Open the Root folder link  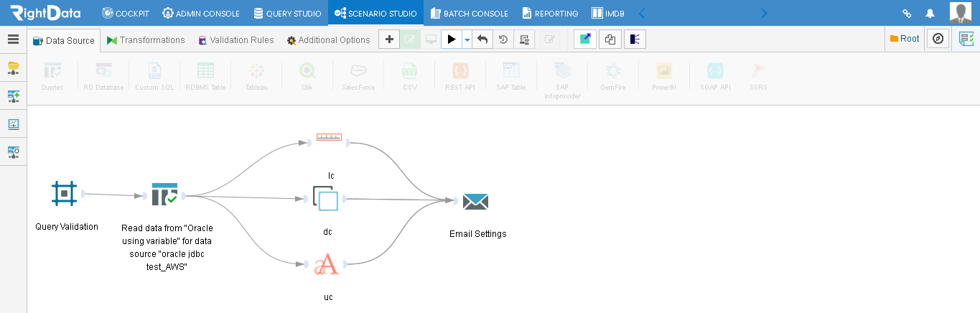[904, 39]
